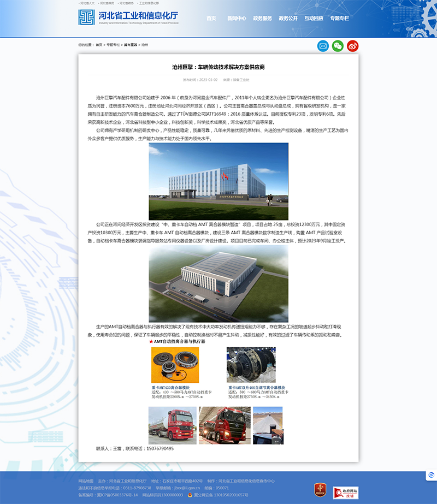The height and width of the screenshot is (504, 437).
Task: Click the 河北省工业和信息化厅 site title text
Action: coord(138,15)
